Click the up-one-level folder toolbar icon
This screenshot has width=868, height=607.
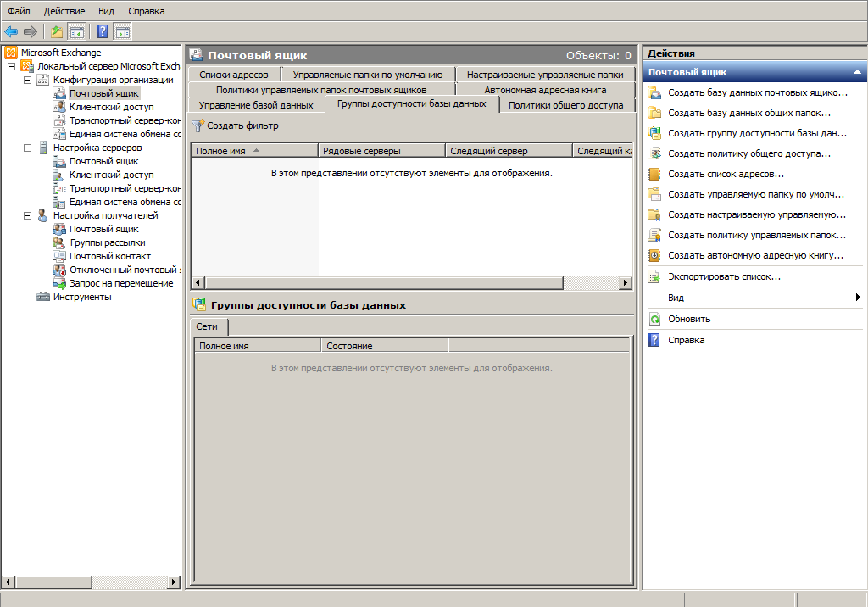coord(57,31)
